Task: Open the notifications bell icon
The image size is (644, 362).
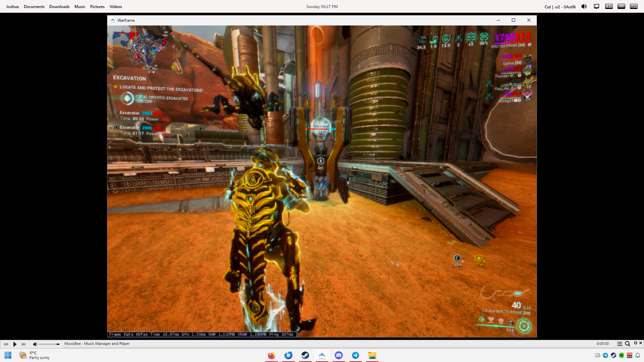Action: click(638, 355)
